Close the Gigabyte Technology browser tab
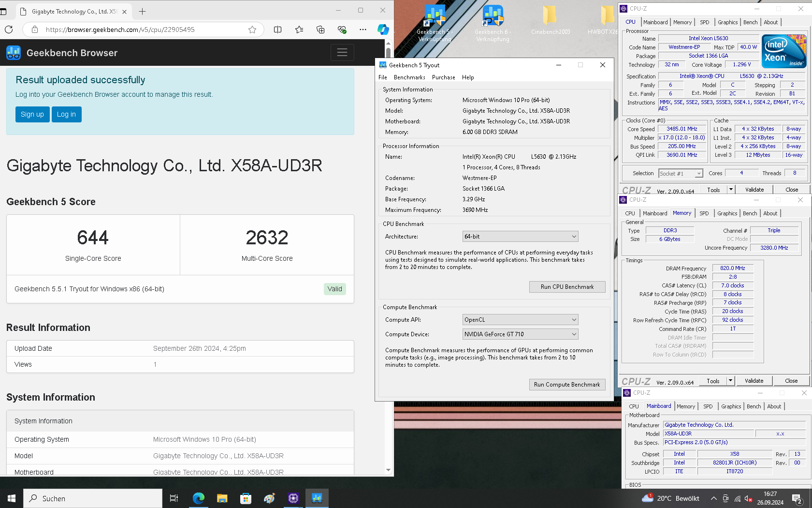This screenshot has height=508, width=812. tap(125, 12)
